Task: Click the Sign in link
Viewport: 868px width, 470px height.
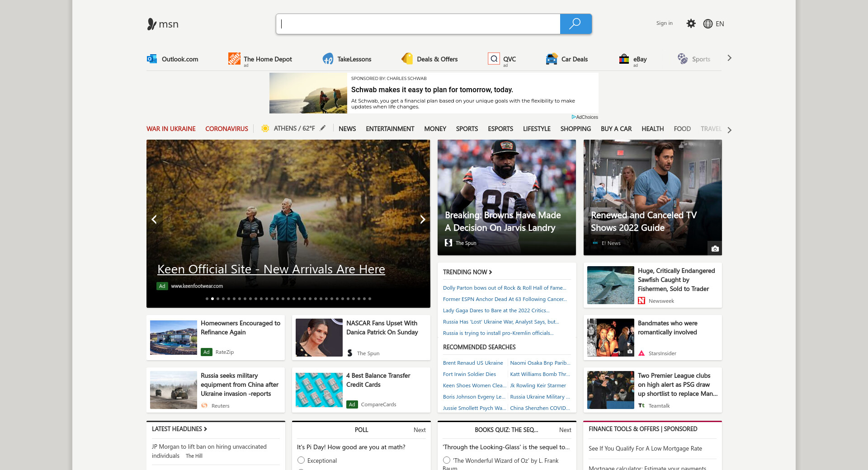Action: pyautogui.click(x=664, y=23)
